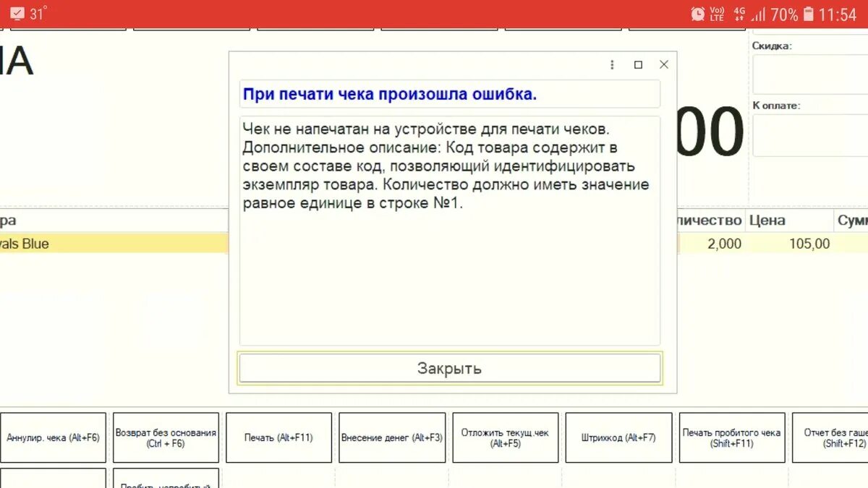The width and height of the screenshot is (868, 488).
Task: Select the product row ending in Blue
Action: (114, 244)
